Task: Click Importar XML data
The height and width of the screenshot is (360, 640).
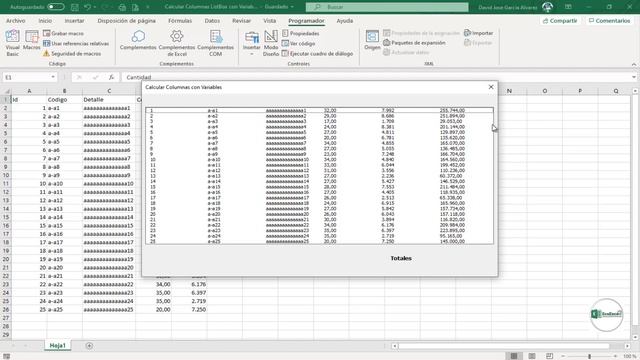Action: pyautogui.click(x=478, y=33)
